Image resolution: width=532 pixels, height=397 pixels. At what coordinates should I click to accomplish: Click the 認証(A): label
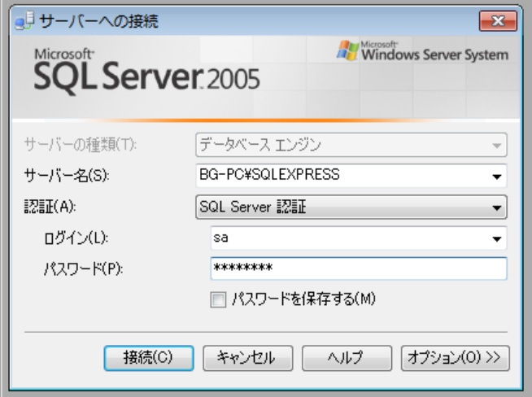pos(50,207)
